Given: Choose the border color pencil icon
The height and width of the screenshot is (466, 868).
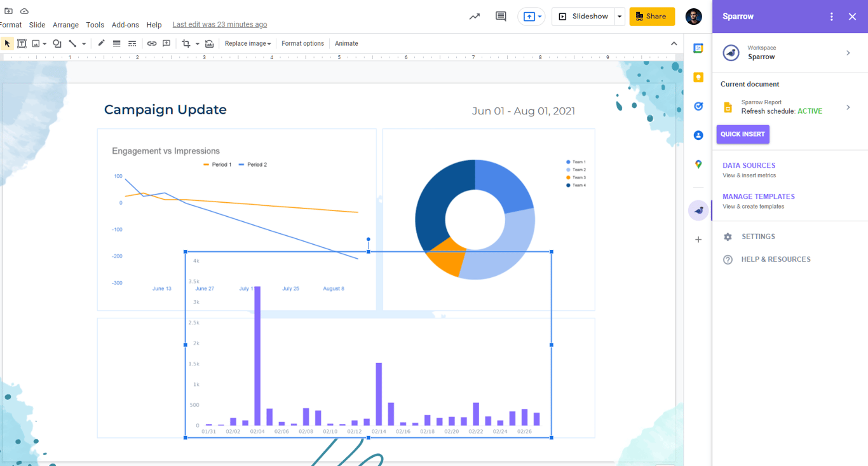Looking at the screenshot, I should point(101,43).
